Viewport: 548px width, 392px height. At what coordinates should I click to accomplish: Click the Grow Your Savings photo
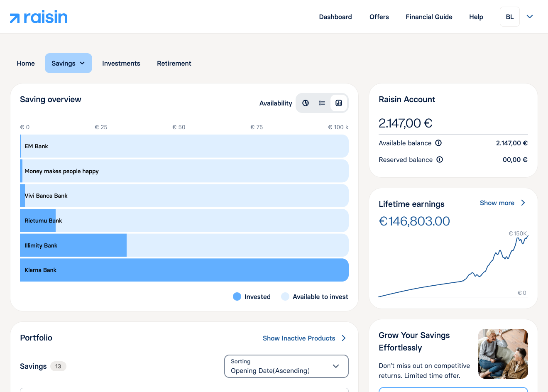[x=503, y=354]
